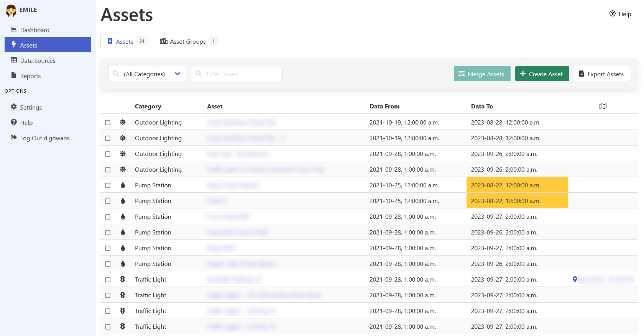Open Data Sources in the sidebar

coord(48,60)
